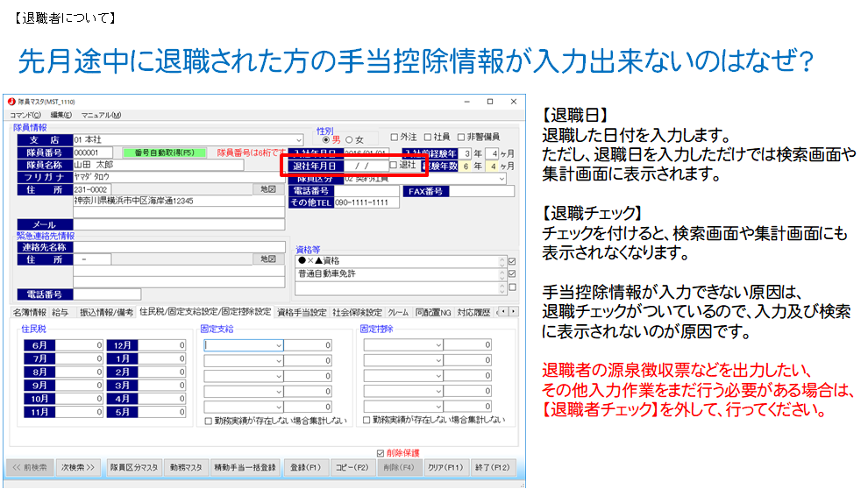This screenshot has width=868, height=489.
Task: Open the コマンド menu
Action: click(25, 115)
